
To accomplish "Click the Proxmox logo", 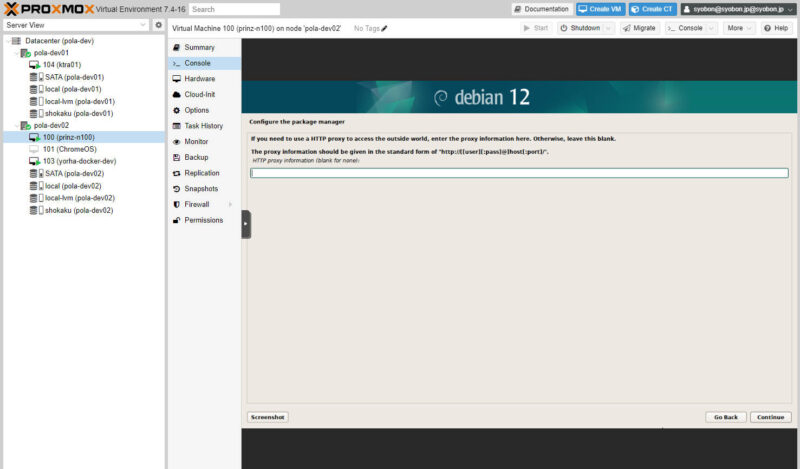I will [x=49, y=9].
